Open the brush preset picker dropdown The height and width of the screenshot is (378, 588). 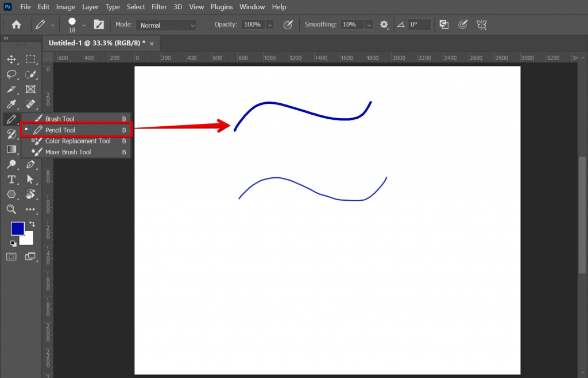84,25
